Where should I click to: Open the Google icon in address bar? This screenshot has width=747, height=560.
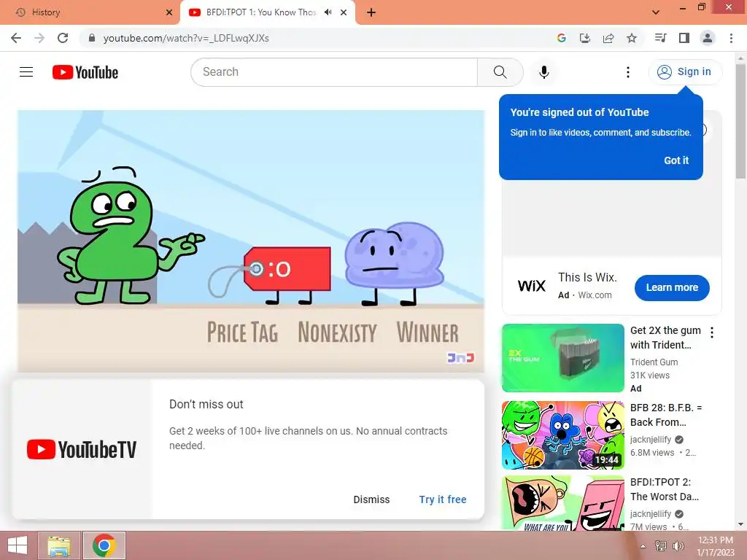coord(561,38)
